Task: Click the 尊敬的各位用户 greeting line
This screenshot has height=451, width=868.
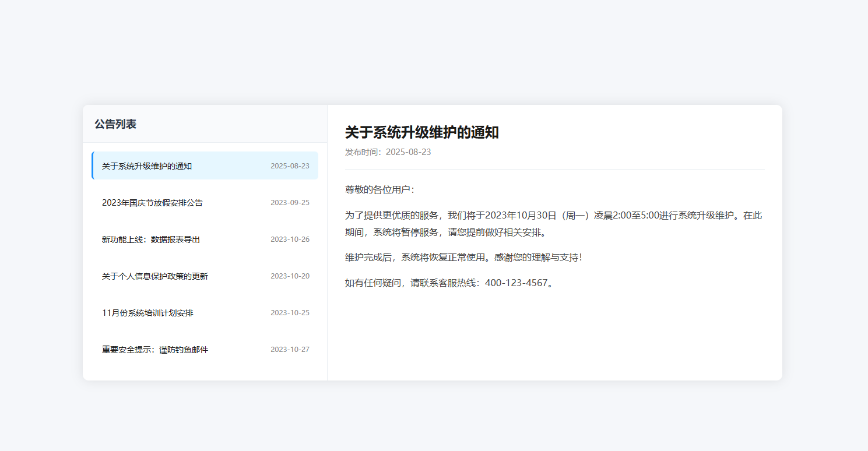Action: click(379, 190)
